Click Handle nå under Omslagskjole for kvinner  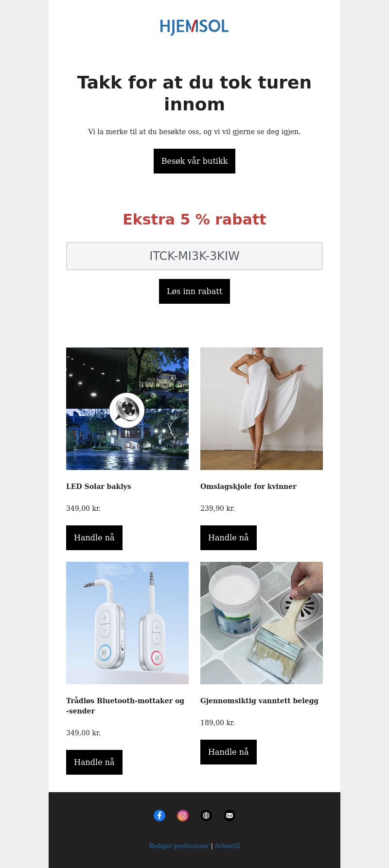click(229, 538)
